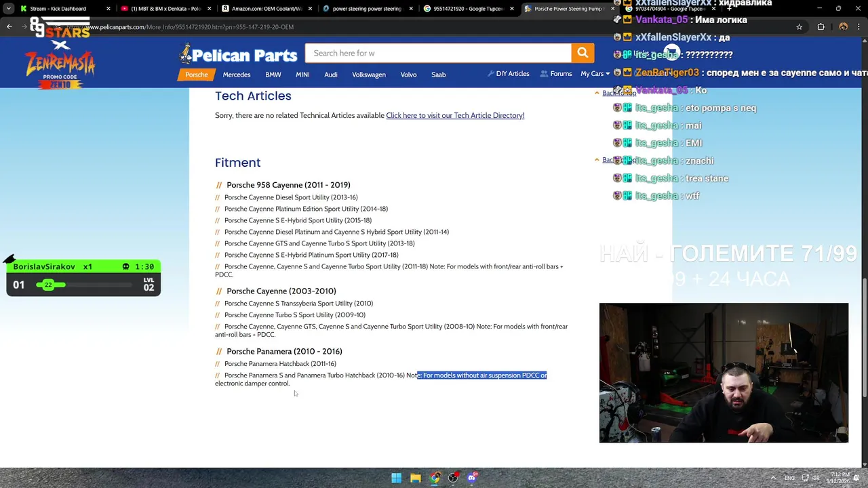Click the Tech Article Directory link
This screenshot has width=868, height=488.
[455, 115]
